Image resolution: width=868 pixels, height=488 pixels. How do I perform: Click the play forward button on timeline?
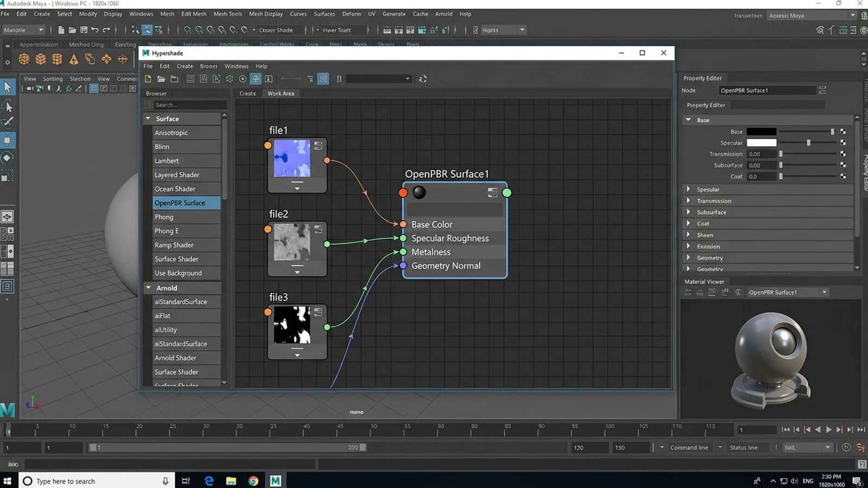pyautogui.click(x=828, y=429)
